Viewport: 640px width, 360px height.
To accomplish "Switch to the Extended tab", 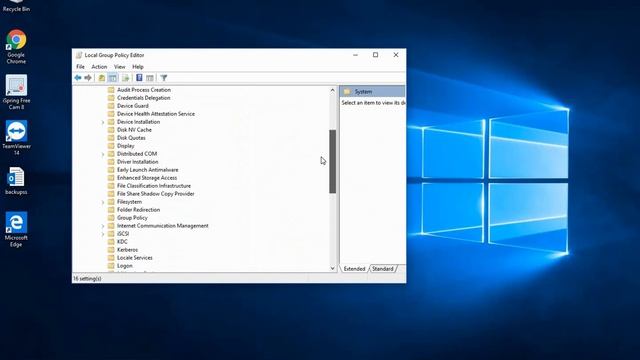I will pyautogui.click(x=354, y=269).
